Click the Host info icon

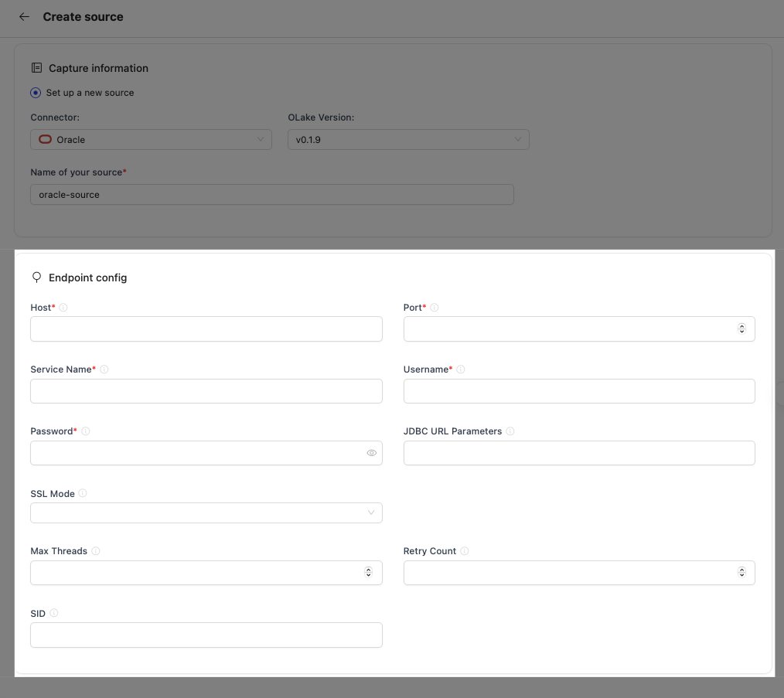pos(63,308)
